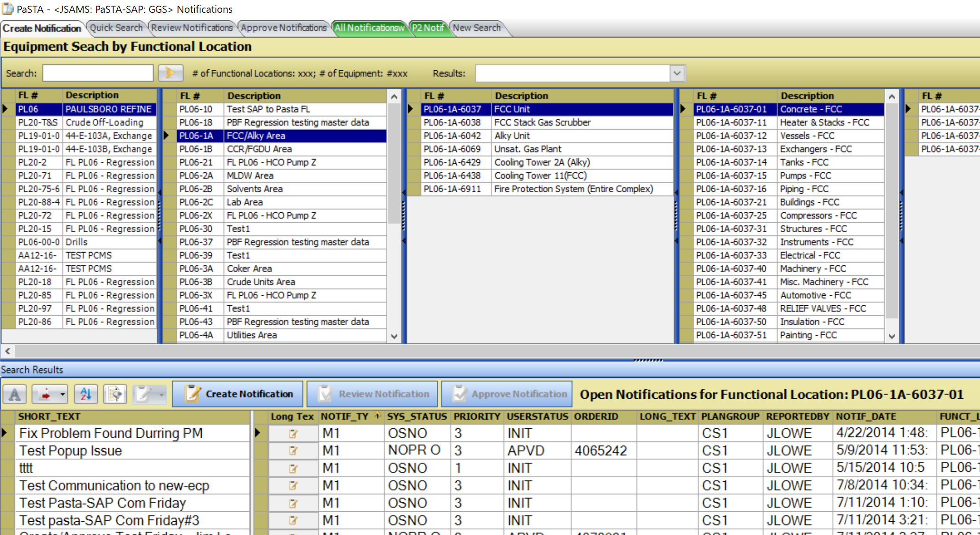Click the red arrow export icon

(x=46, y=394)
